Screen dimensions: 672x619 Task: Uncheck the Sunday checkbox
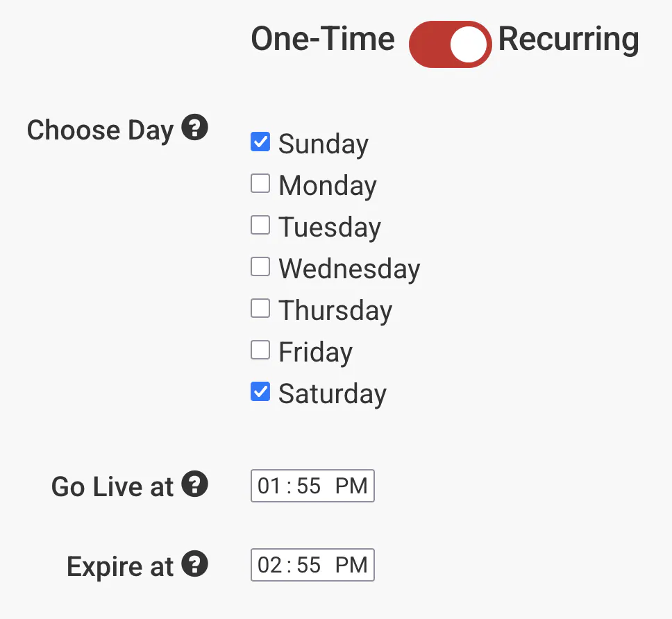(260, 142)
